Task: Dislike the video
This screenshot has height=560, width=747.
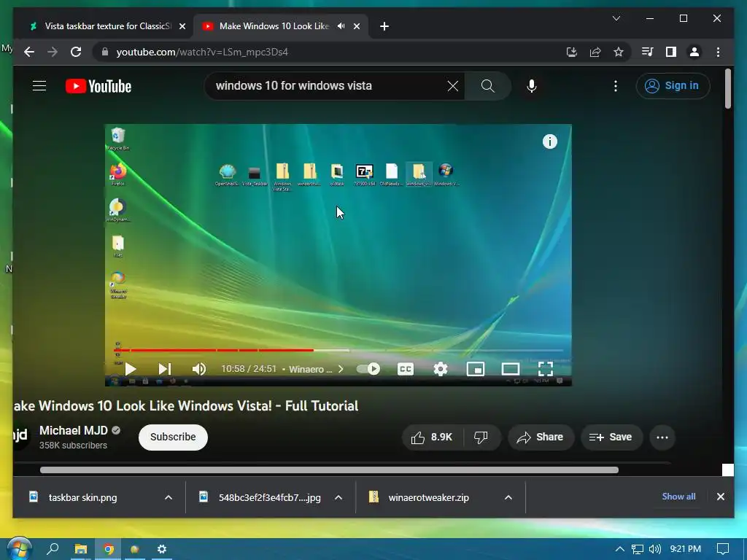Action: 481,437
